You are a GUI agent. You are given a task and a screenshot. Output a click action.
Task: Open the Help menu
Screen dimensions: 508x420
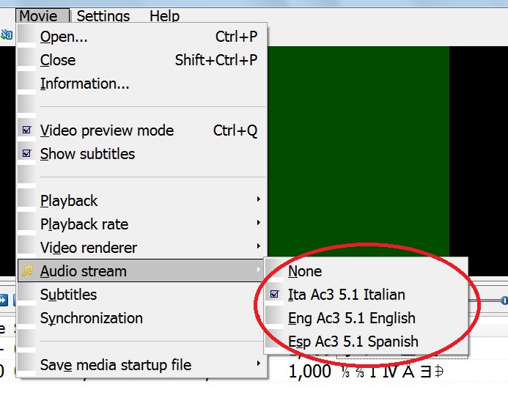pyautogui.click(x=165, y=15)
